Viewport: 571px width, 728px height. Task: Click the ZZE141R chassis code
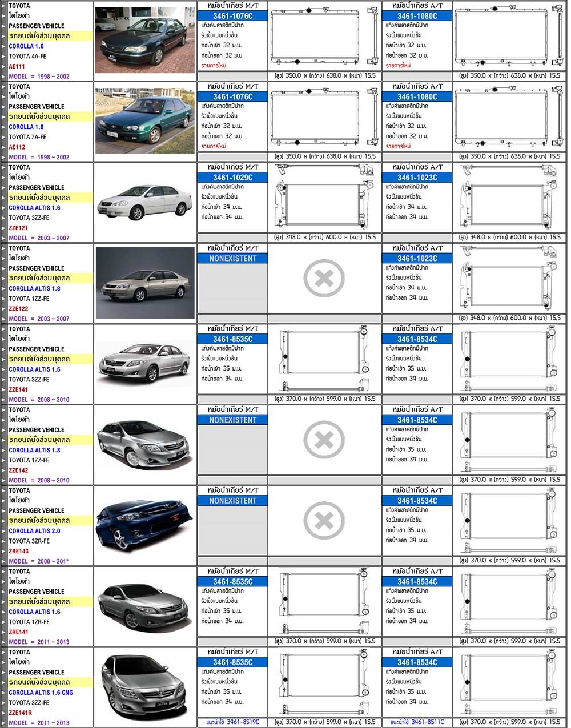click(20, 713)
